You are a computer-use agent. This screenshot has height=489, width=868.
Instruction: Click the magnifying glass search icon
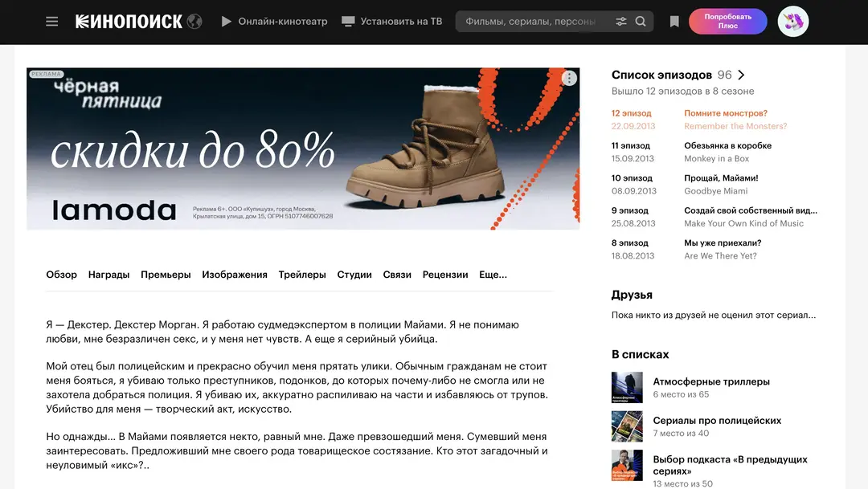click(x=641, y=22)
